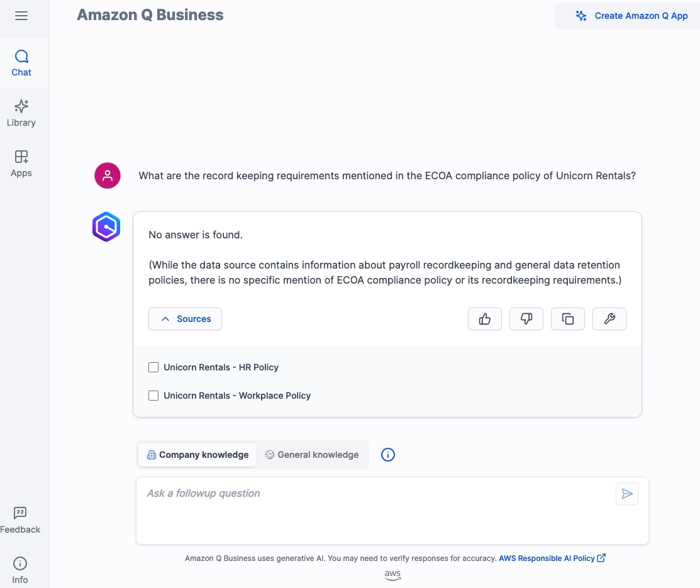
Task: Open the troubleshooting wrench icon on the answer
Action: click(609, 319)
